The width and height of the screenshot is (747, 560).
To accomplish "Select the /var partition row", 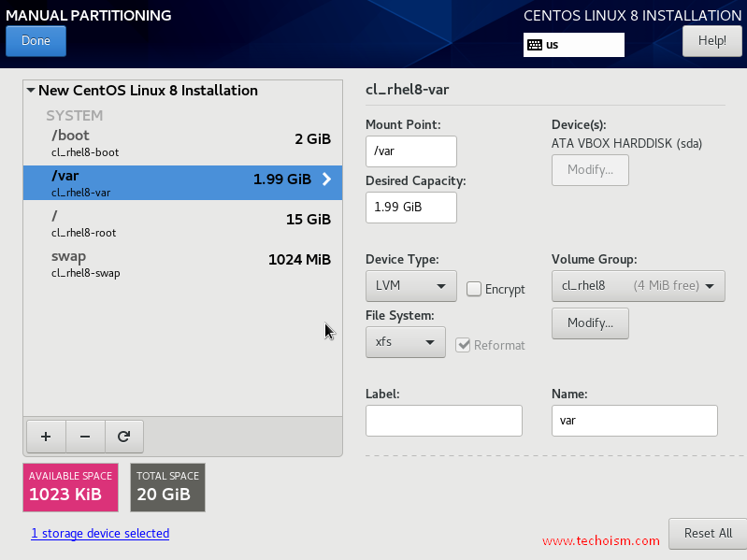I will click(182, 183).
